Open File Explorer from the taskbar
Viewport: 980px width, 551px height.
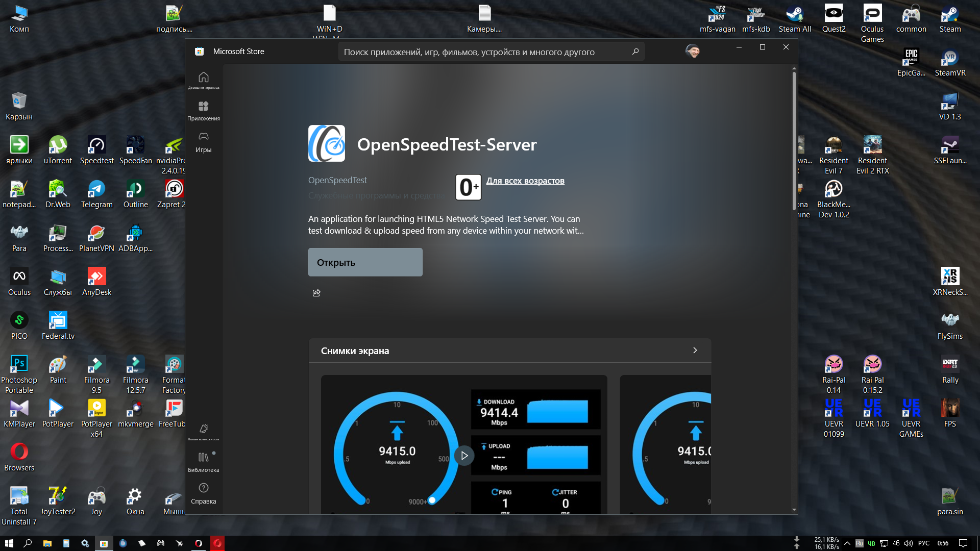point(47,543)
